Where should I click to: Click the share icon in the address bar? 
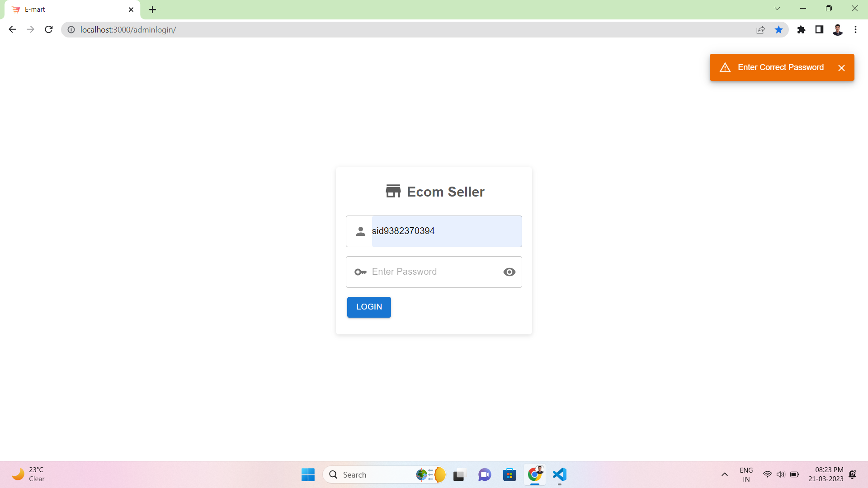pyautogui.click(x=761, y=29)
